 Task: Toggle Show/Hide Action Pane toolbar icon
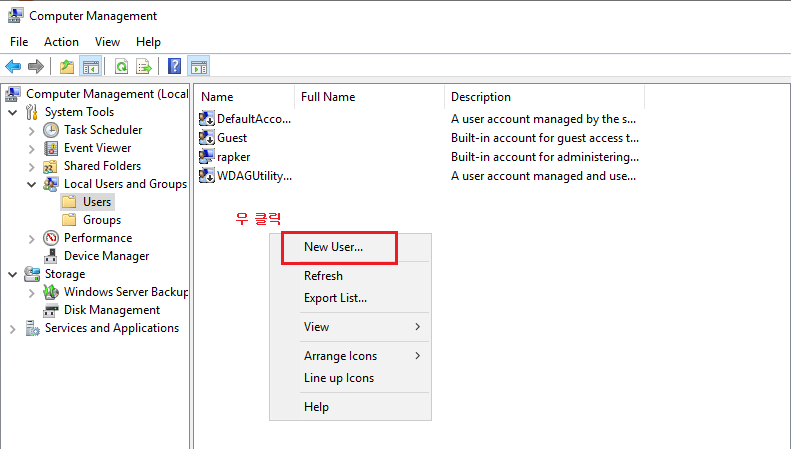199,66
